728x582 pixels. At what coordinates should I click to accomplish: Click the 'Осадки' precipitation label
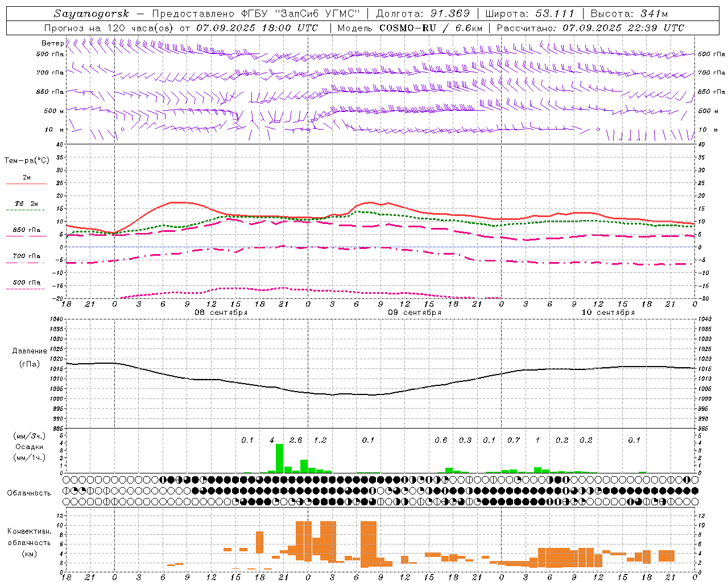coord(30,447)
